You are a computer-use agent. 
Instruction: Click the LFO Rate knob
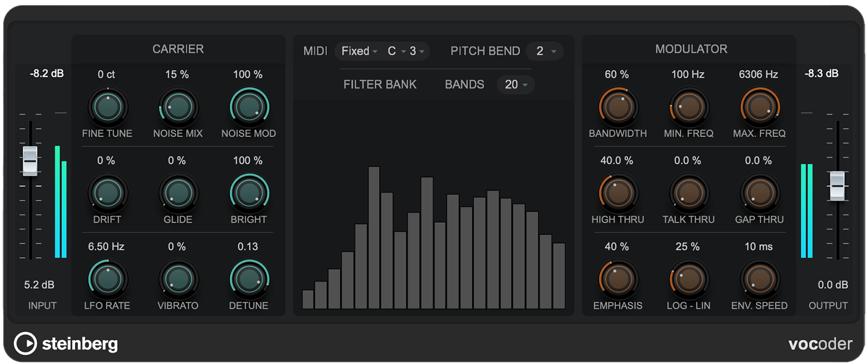point(107,279)
